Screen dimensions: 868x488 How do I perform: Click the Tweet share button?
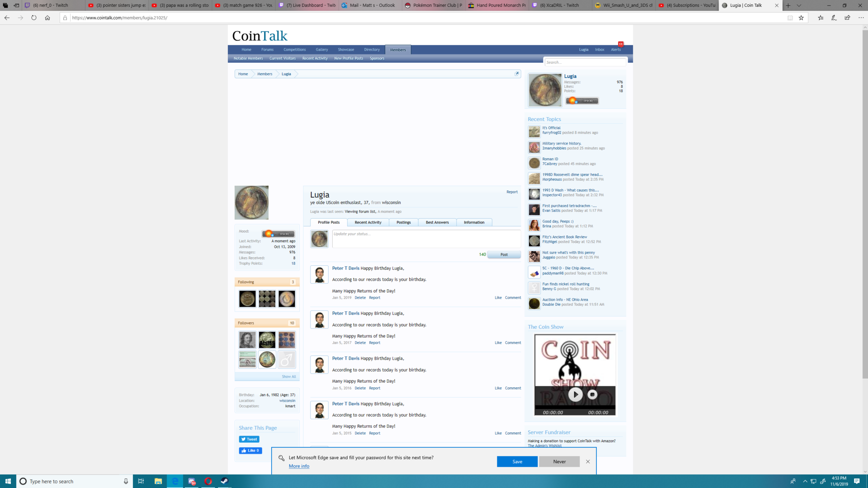click(249, 439)
